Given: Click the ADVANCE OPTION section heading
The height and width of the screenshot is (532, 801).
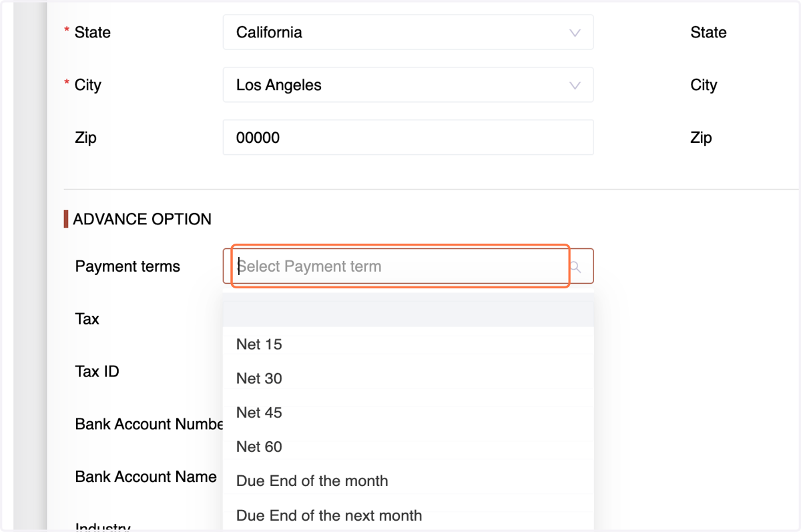Looking at the screenshot, I should click(142, 219).
